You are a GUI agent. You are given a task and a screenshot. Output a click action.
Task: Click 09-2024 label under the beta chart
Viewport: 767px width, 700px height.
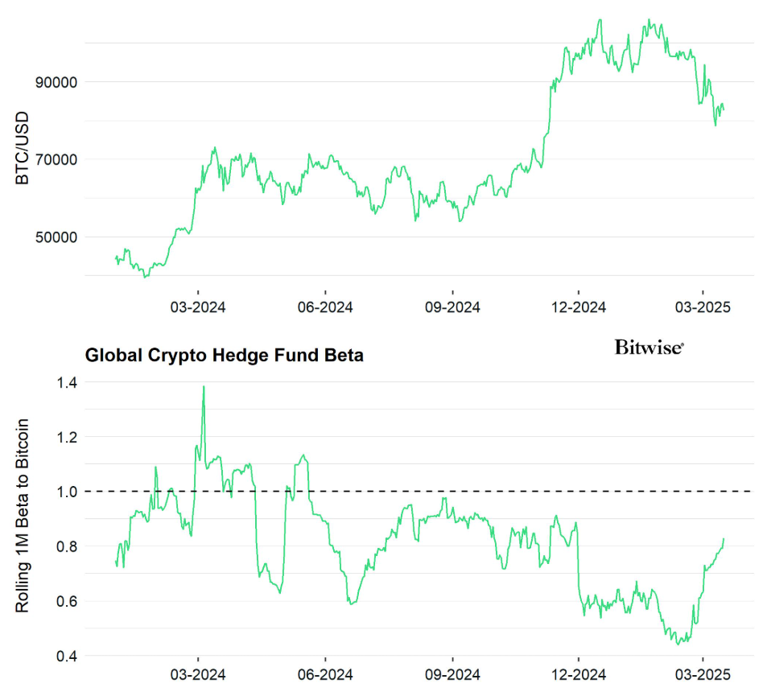tap(452, 673)
